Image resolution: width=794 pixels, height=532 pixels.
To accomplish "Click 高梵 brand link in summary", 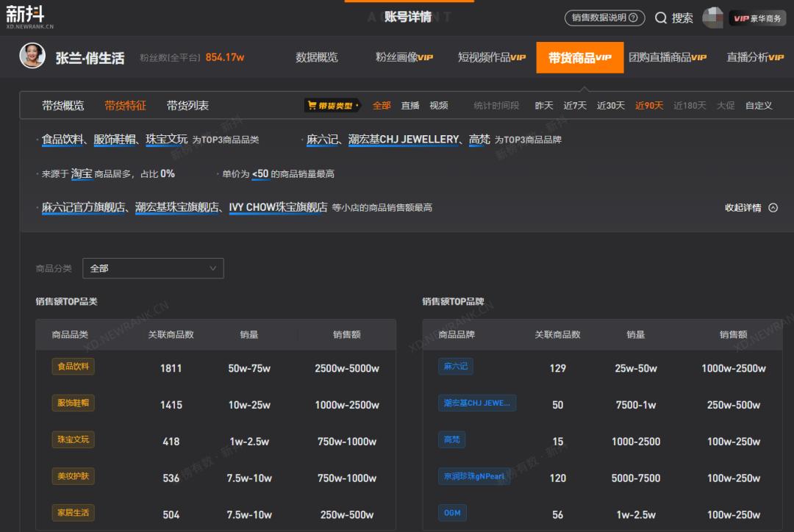I will click(479, 139).
